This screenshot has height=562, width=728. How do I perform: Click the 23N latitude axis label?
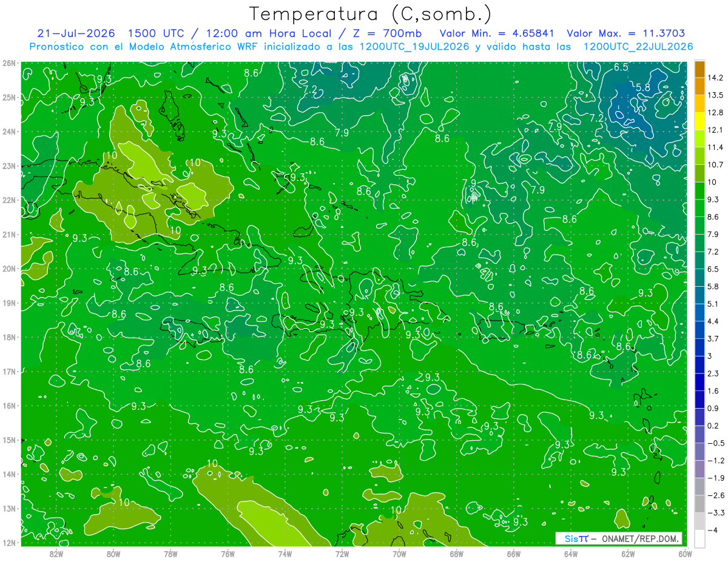(8, 166)
